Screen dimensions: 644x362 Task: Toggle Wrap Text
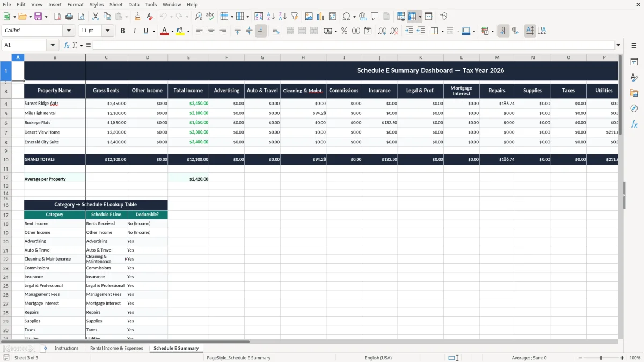point(276,31)
